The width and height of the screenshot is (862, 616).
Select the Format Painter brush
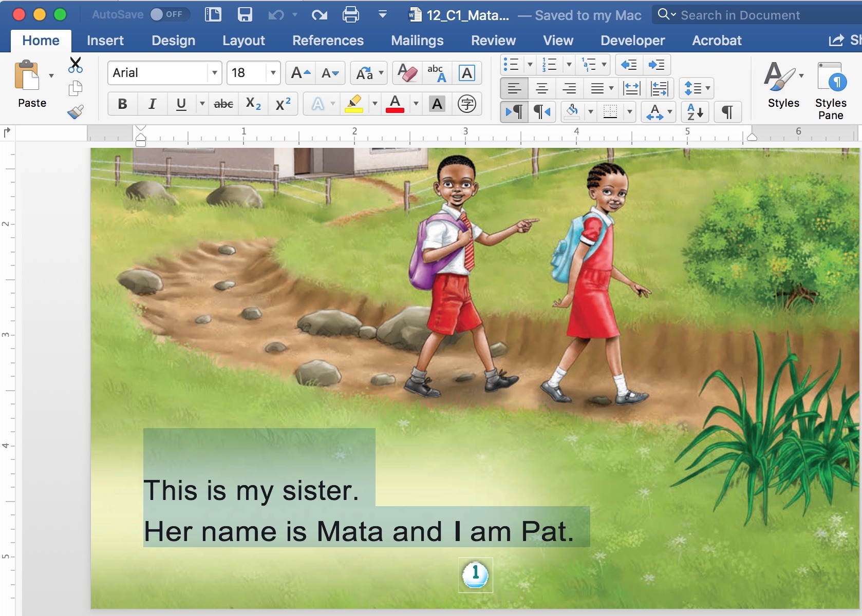[76, 111]
